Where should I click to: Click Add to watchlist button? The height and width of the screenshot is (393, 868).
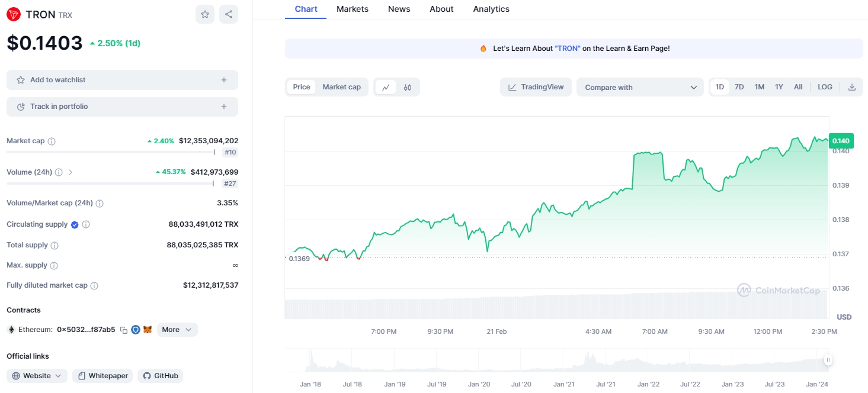(122, 80)
